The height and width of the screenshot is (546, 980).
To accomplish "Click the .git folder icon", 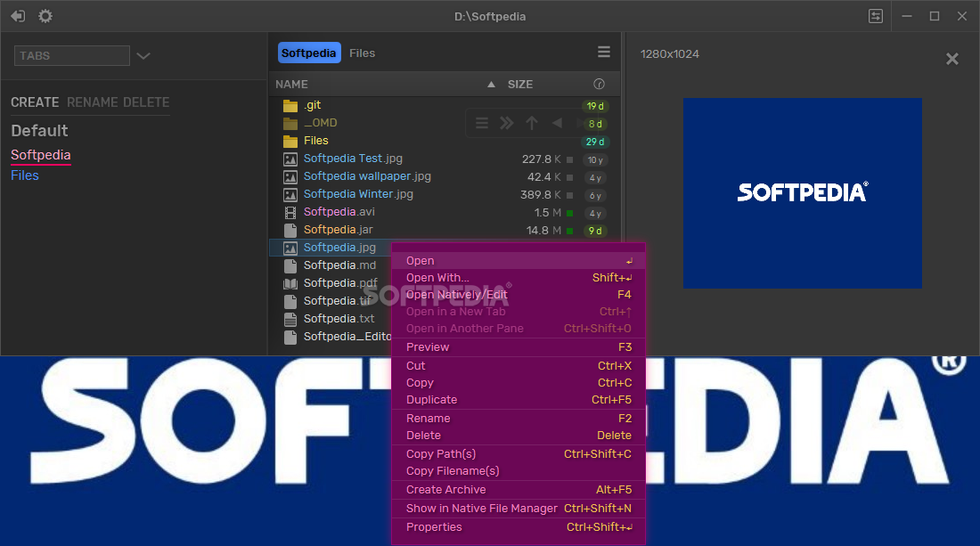I will pyautogui.click(x=290, y=106).
